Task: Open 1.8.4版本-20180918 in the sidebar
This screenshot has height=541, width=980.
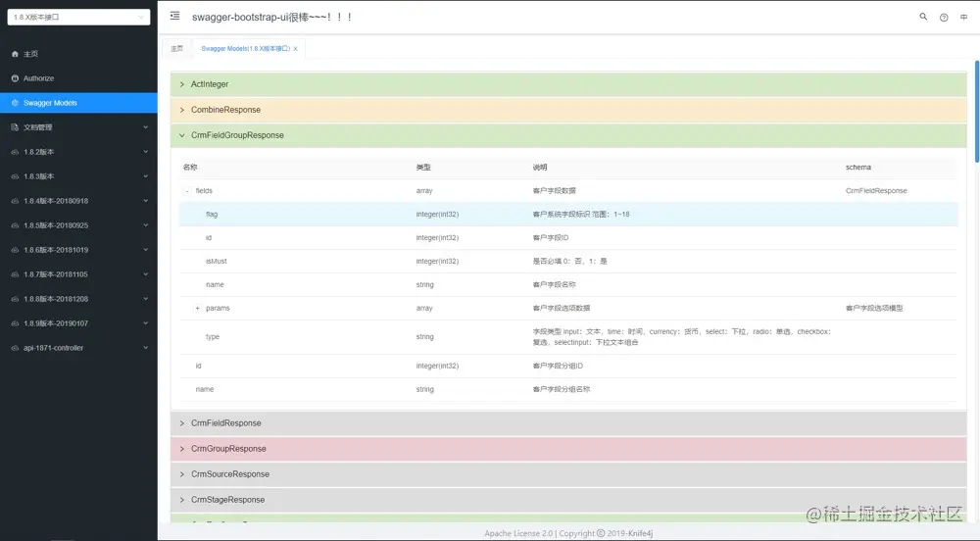Action: (78, 201)
